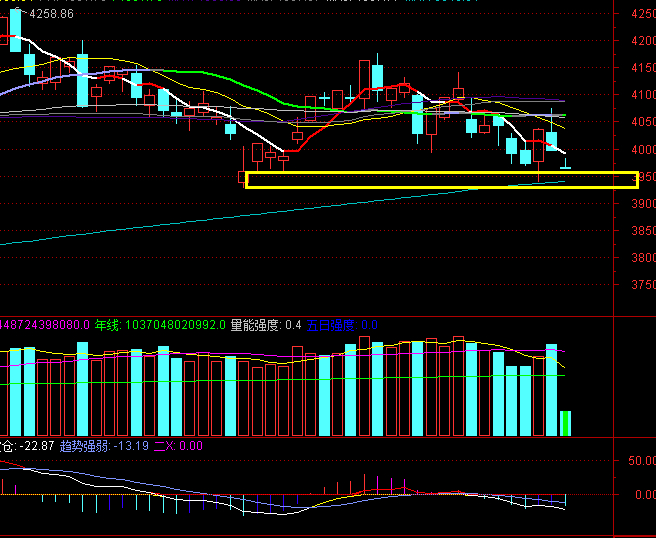Select the 4050 price axis label
The height and width of the screenshot is (538, 656).
coord(643,122)
